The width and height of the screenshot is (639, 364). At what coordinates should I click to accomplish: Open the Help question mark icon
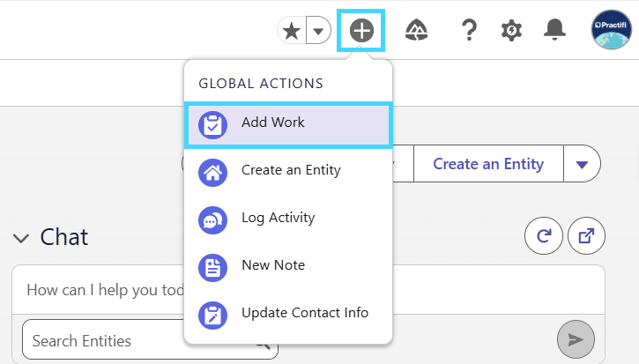pos(469,30)
